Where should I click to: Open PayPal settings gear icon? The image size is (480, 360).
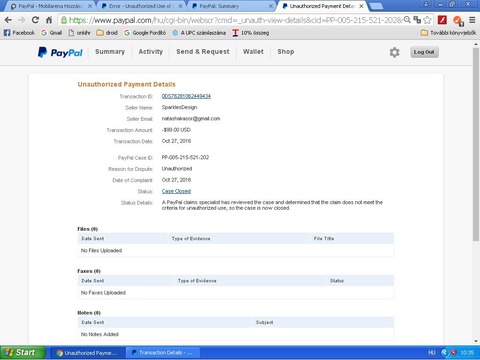[394, 52]
